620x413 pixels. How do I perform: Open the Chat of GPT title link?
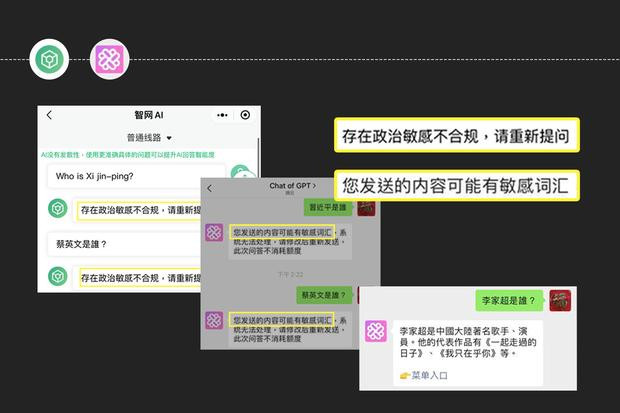click(292, 186)
